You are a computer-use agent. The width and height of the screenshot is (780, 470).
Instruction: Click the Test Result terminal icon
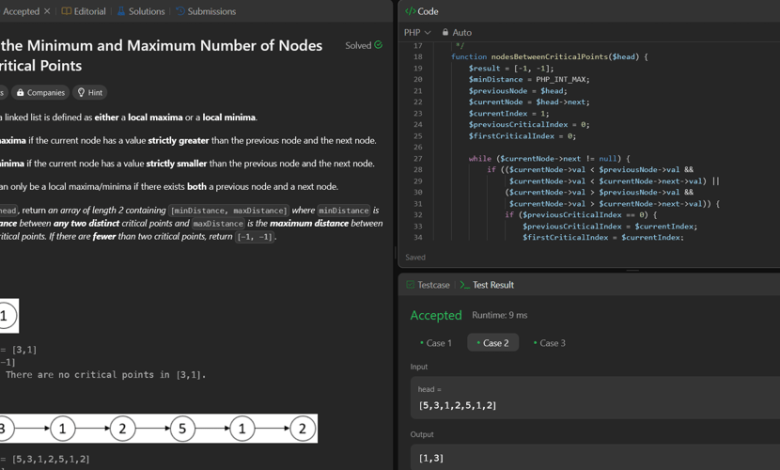pos(465,285)
